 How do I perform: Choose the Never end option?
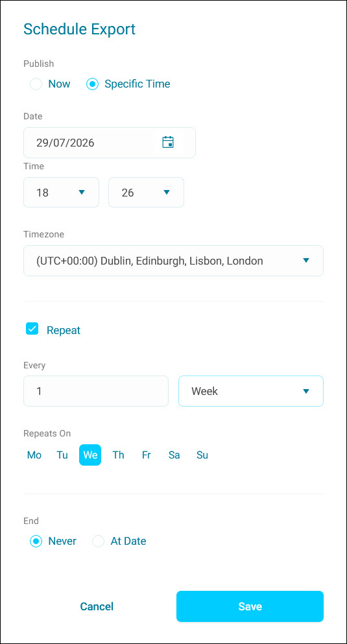click(x=36, y=542)
